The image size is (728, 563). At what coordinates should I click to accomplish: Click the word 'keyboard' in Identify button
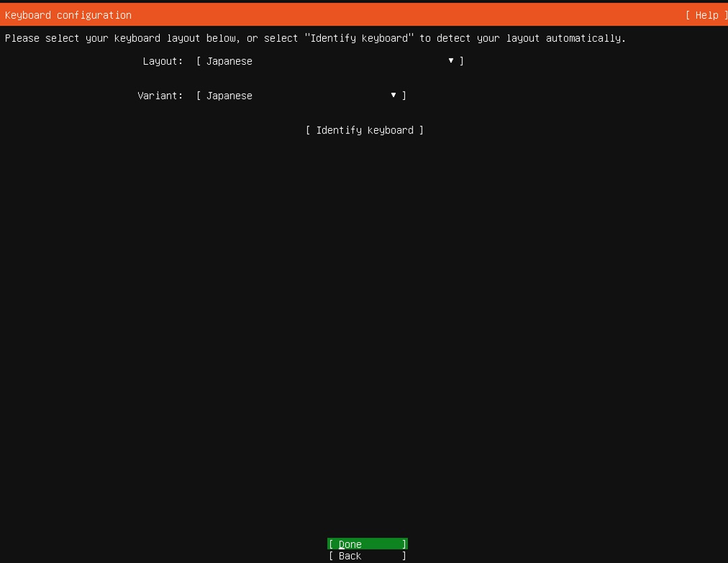coord(390,131)
